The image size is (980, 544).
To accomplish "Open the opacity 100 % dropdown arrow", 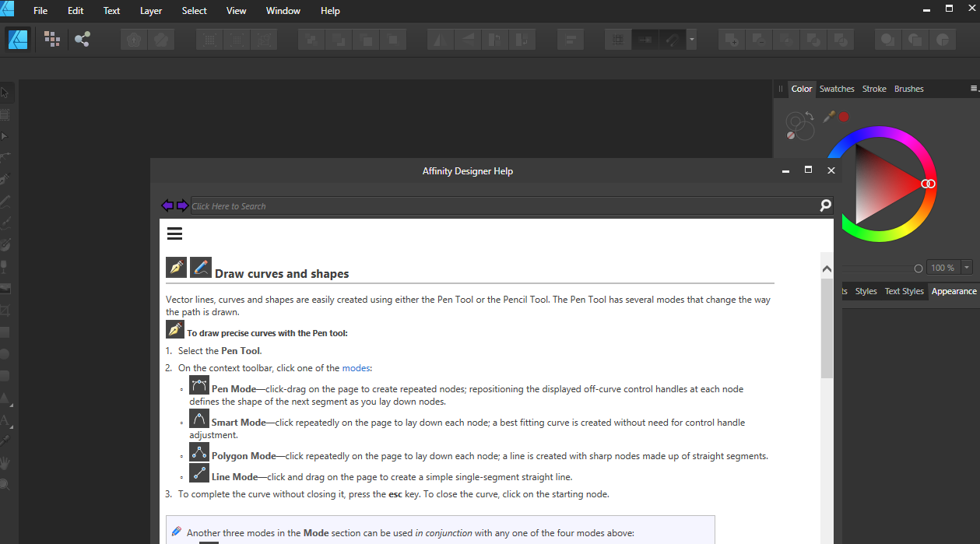I will tap(967, 268).
